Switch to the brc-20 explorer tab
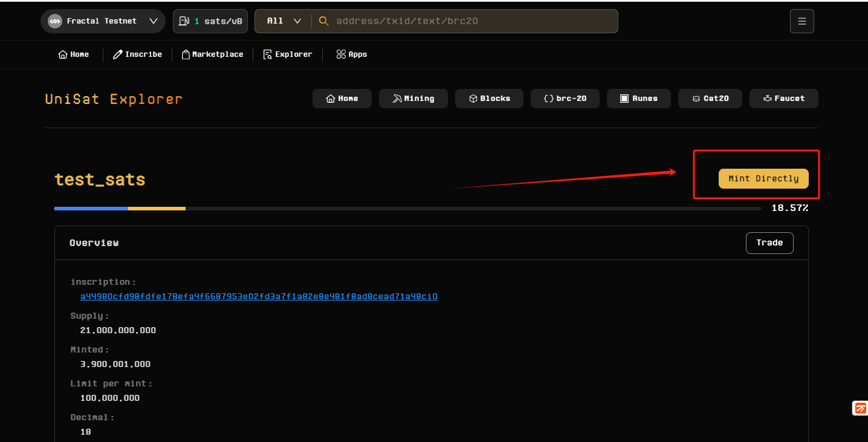Image resolution: width=868 pixels, height=442 pixels. point(565,99)
